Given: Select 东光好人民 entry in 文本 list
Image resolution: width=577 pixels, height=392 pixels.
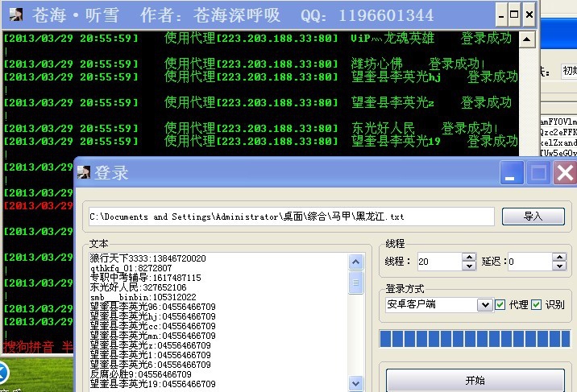Looking at the screenshot, I should pyautogui.click(x=139, y=287).
